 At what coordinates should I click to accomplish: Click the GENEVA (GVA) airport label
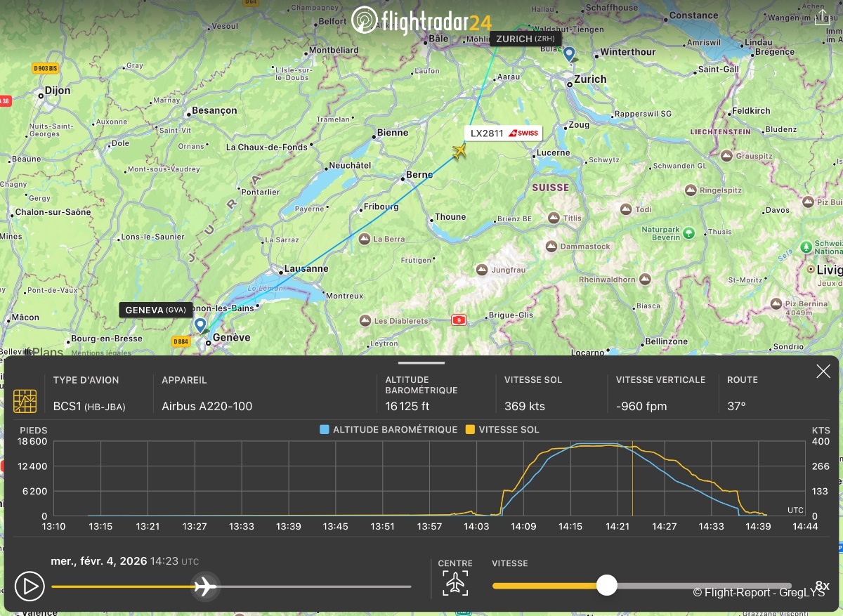(x=155, y=310)
